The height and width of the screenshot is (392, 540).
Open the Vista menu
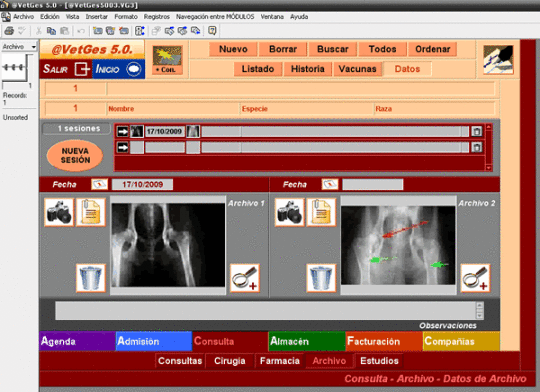pyautogui.click(x=72, y=17)
